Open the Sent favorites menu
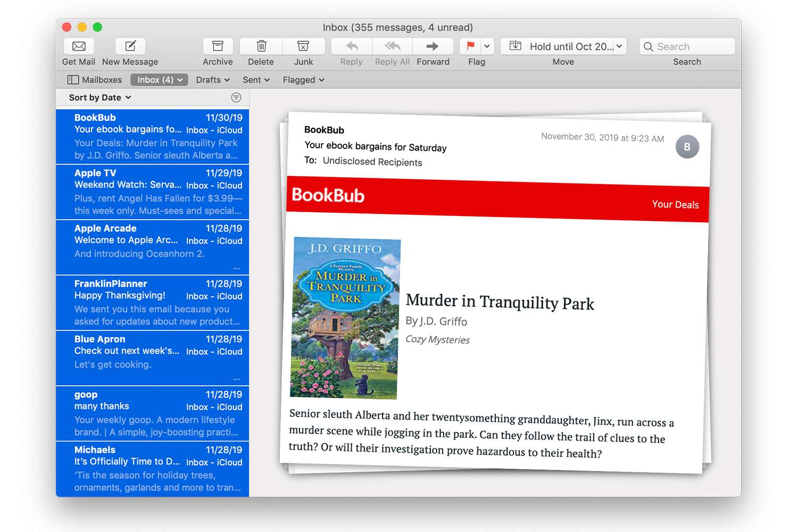This screenshot has width=798, height=532. 256,80
